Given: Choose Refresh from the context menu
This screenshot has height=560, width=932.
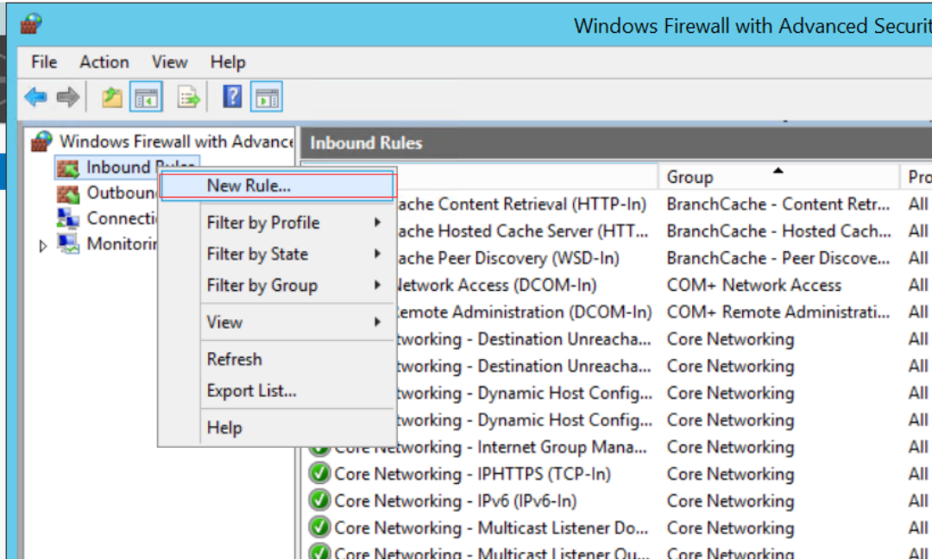Looking at the screenshot, I should pyautogui.click(x=277, y=359).
